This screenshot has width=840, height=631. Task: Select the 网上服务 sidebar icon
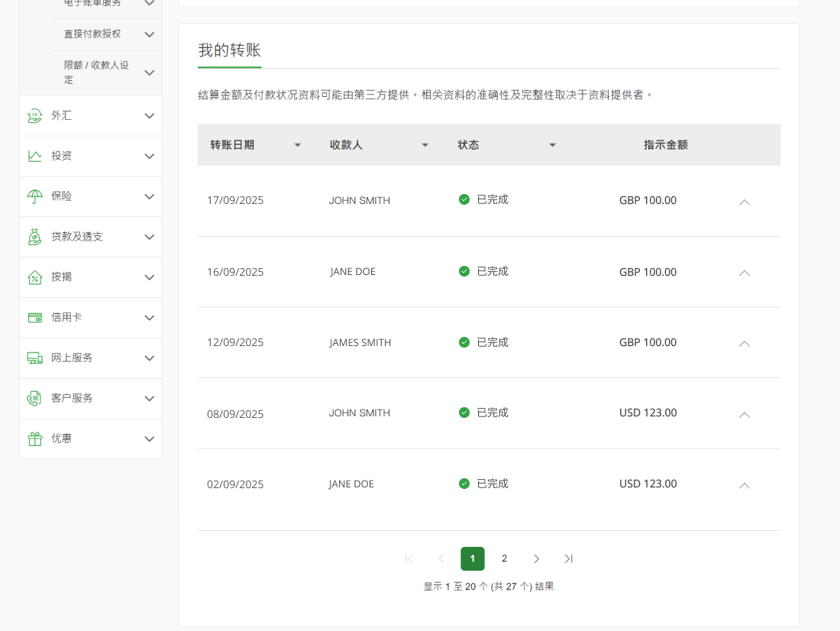34,357
